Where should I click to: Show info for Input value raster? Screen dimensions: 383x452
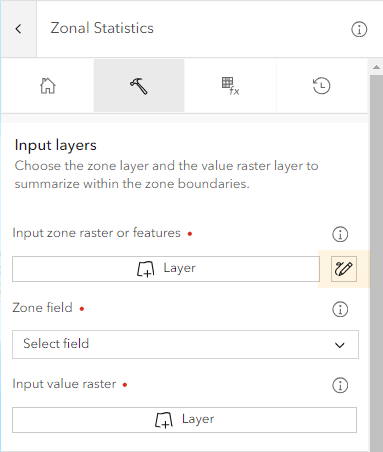click(x=340, y=385)
